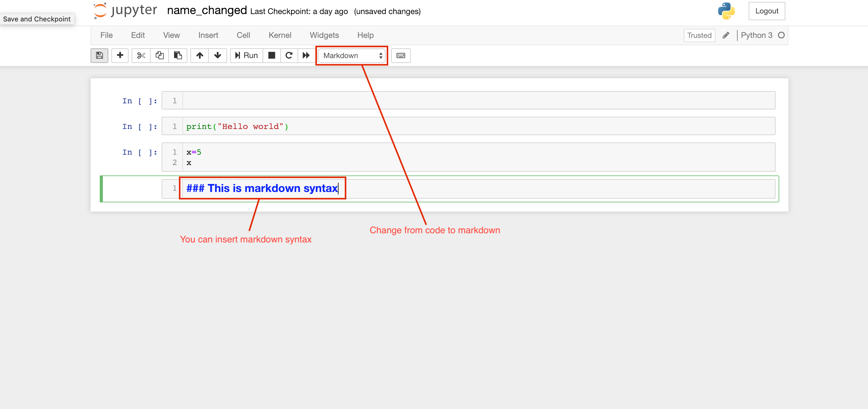Click the Copy selected cells icon
This screenshot has height=409, width=868.
[159, 55]
